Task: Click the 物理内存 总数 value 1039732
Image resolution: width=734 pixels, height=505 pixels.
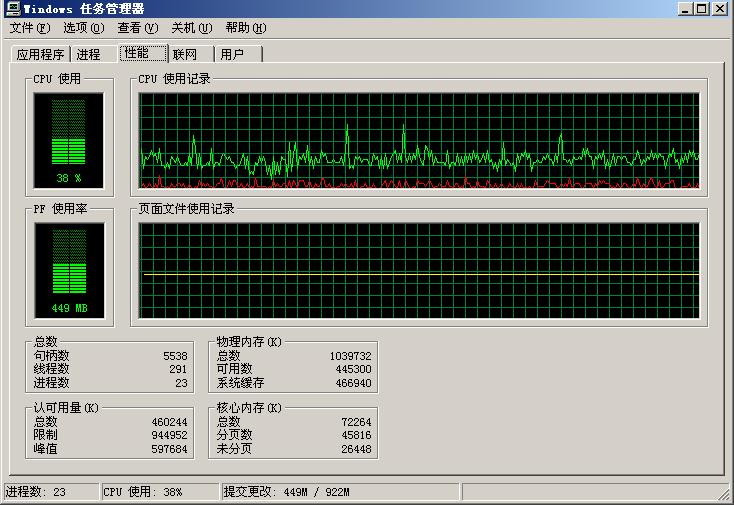Action: point(351,356)
